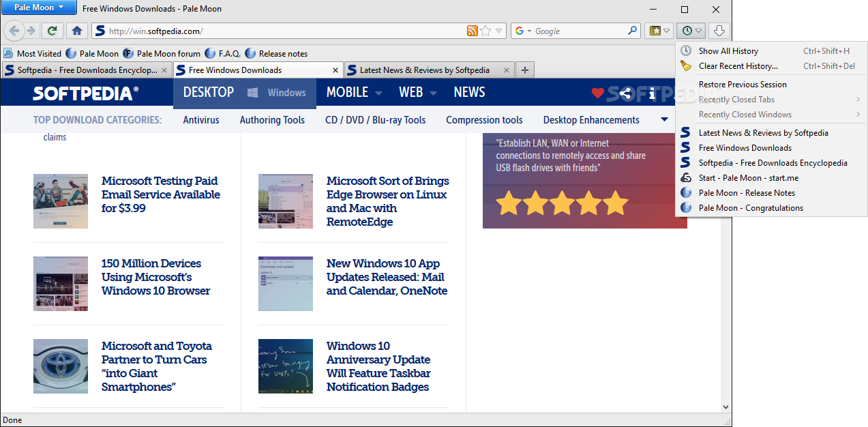Image resolution: width=868 pixels, height=427 pixels.
Task: Go to the Home page
Action: tap(76, 31)
